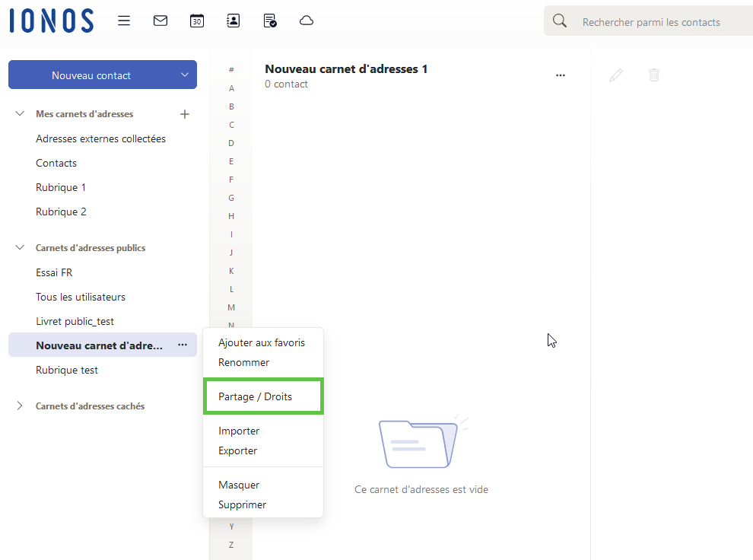Jump to letter M in index
This screenshot has width=753, height=560.
(x=231, y=307)
